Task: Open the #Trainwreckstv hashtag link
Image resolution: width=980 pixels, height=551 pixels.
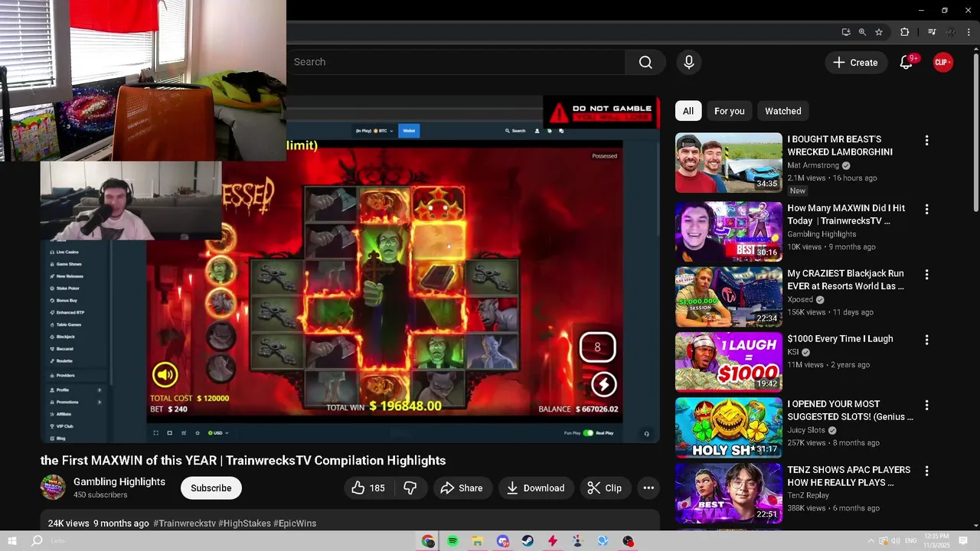Action: (x=185, y=523)
